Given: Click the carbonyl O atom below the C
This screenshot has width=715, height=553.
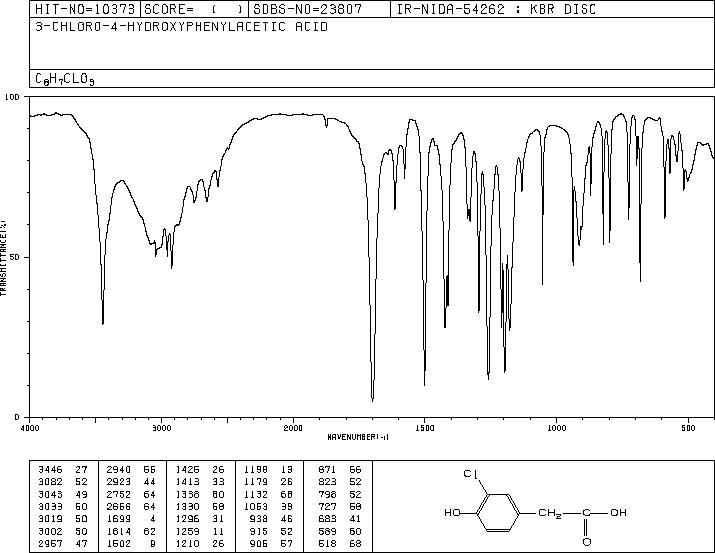Looking at the screenshot, I should pos(586,542).
